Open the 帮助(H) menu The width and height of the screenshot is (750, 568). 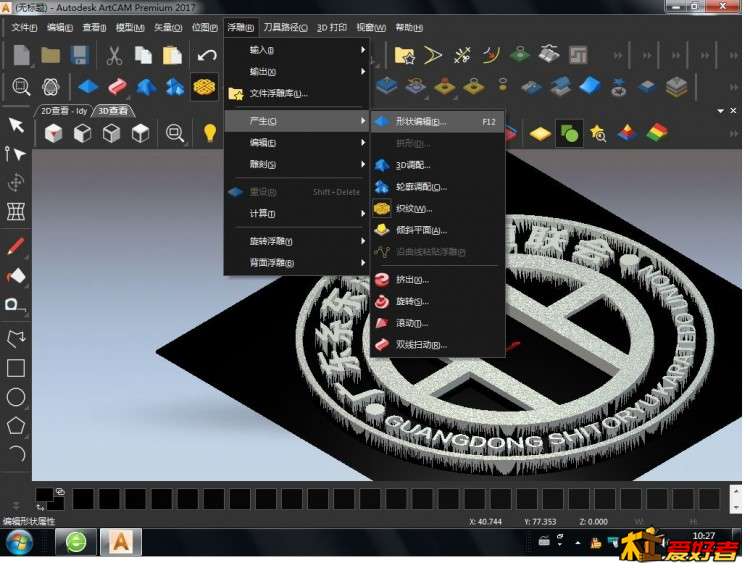pos(409,27)
